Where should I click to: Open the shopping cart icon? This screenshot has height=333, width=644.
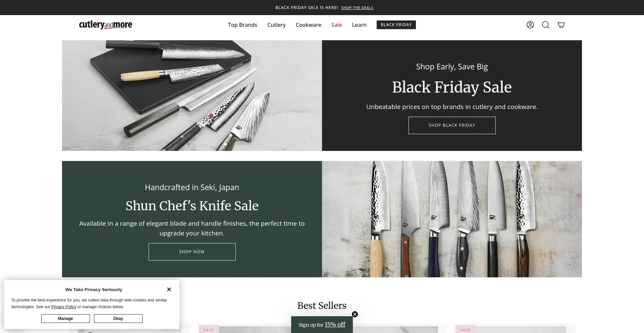561,25
